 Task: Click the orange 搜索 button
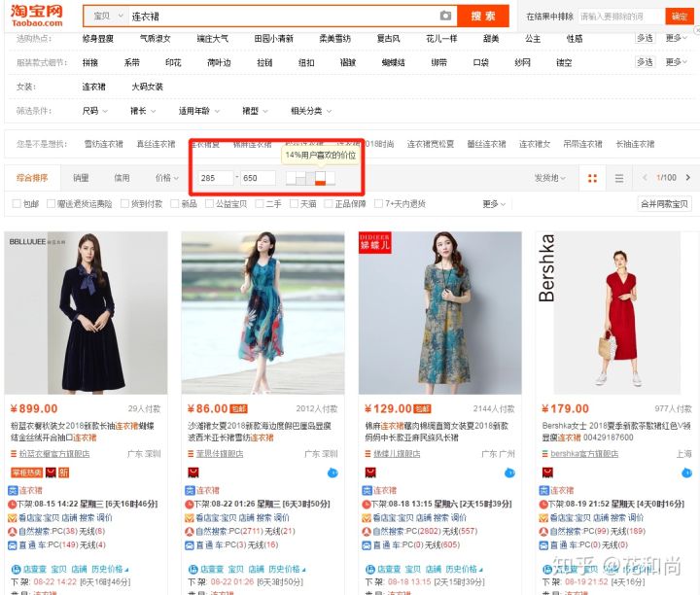tap(483, 17)
